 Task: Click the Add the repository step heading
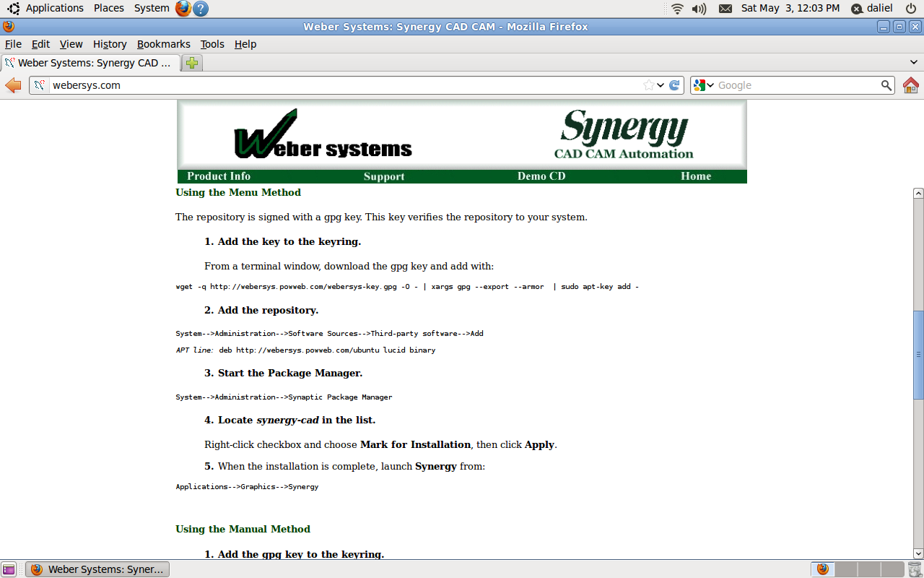(x=261, y=310)
